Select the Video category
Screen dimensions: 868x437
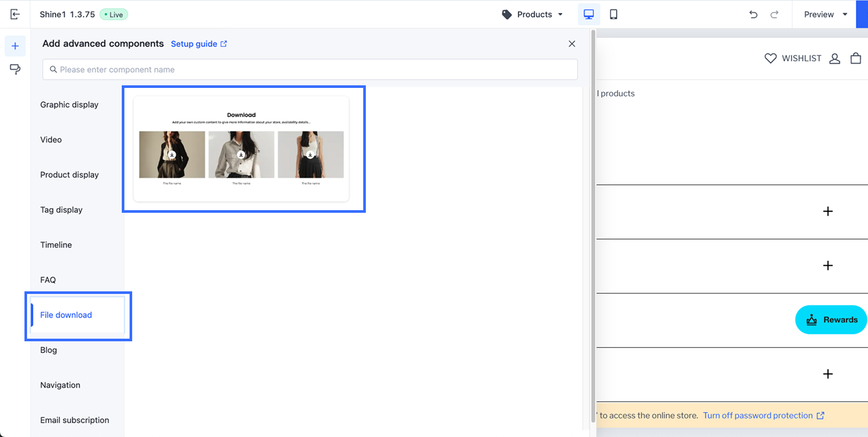51,139
